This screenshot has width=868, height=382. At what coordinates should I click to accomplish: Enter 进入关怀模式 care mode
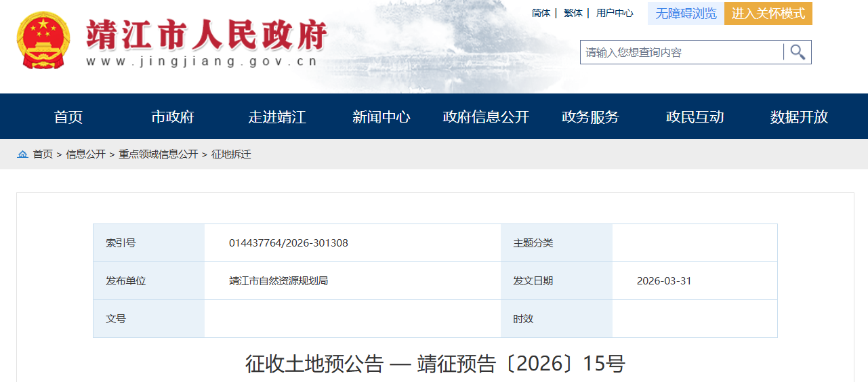[x=768, y=14]
